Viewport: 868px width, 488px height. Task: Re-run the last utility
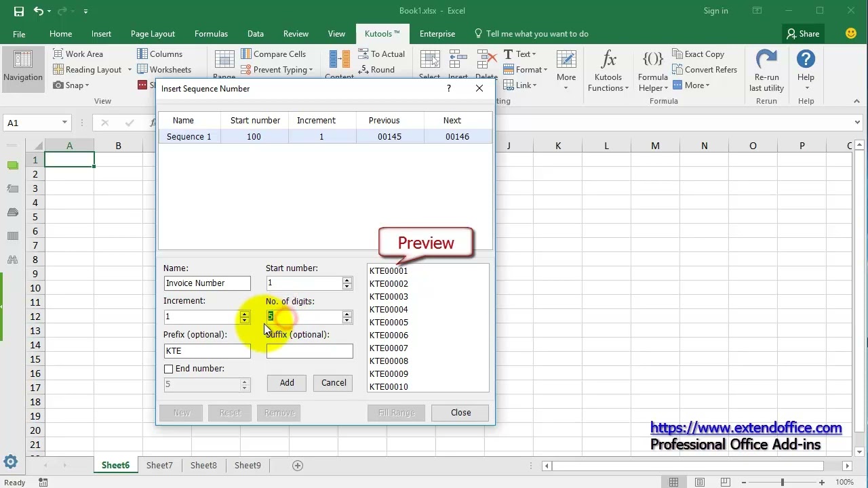coord(766,70)
